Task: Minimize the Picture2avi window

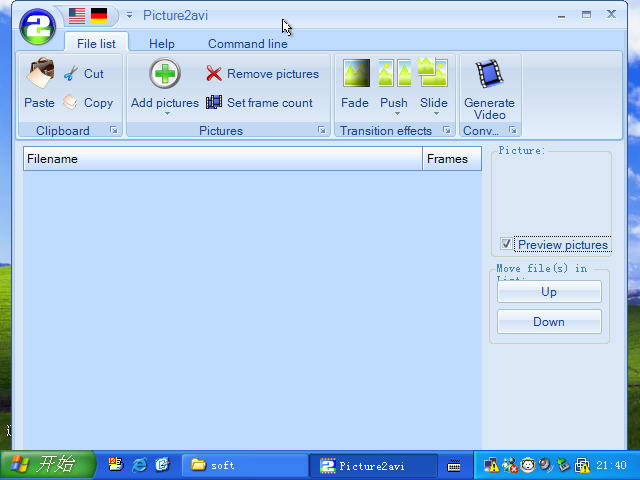Action: (562, 16)
